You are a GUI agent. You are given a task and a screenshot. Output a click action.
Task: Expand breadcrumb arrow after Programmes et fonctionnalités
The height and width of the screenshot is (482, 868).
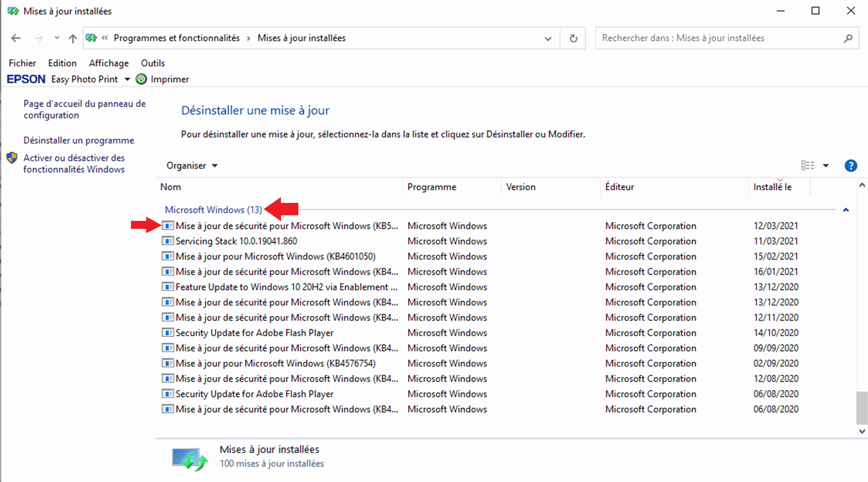point(249,38)
